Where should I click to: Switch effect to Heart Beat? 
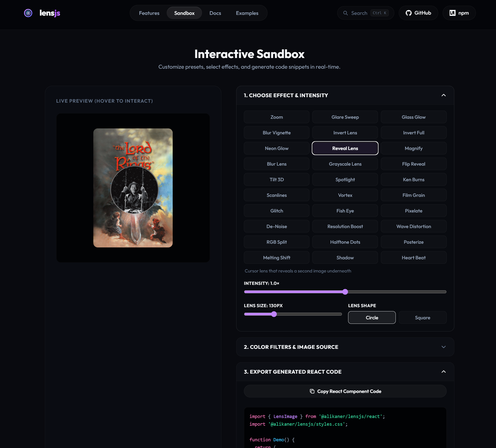414,258
